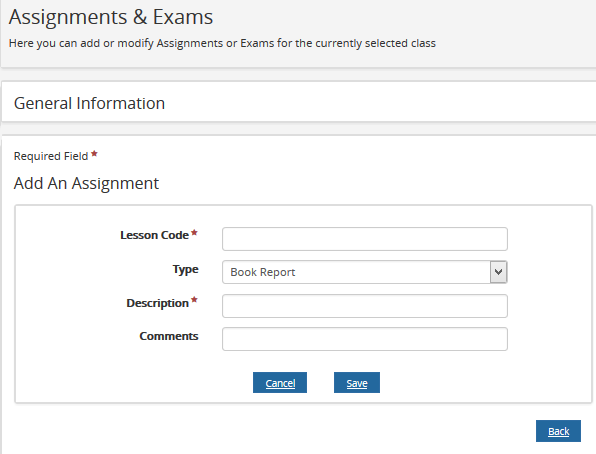Focus the Description text field
Image resolution: width=596 pixels, height=454 pixels.
[365, 306]
